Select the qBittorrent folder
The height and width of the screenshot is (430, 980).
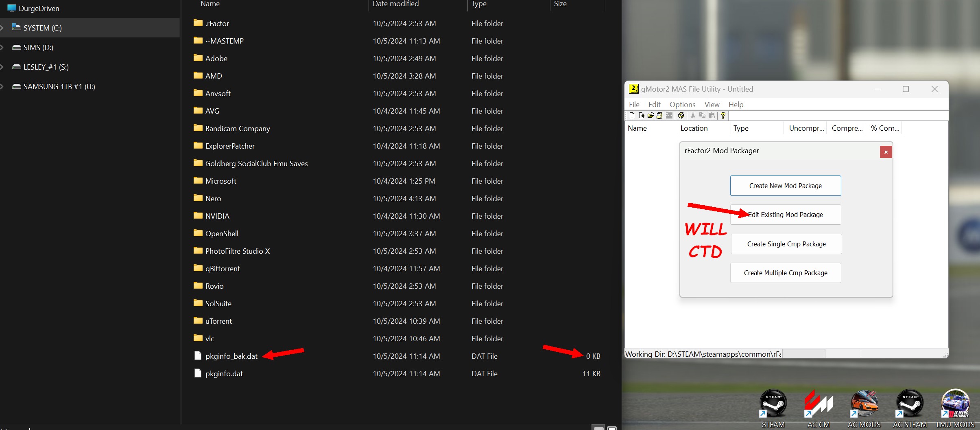click(399, 268)
